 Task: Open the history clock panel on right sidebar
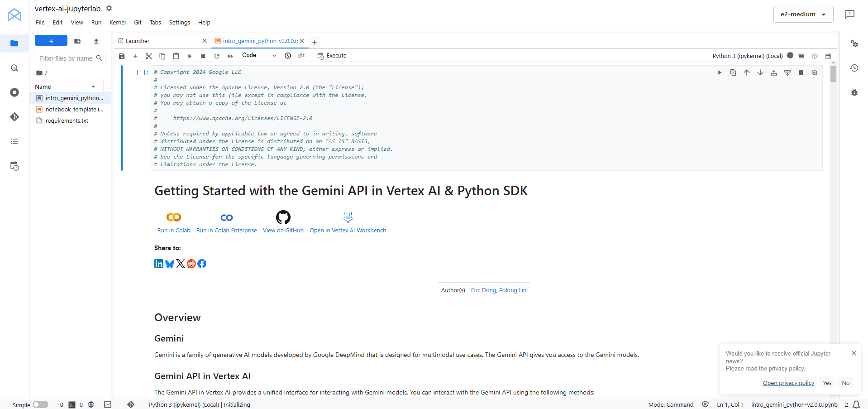click(x=854, y=68)
